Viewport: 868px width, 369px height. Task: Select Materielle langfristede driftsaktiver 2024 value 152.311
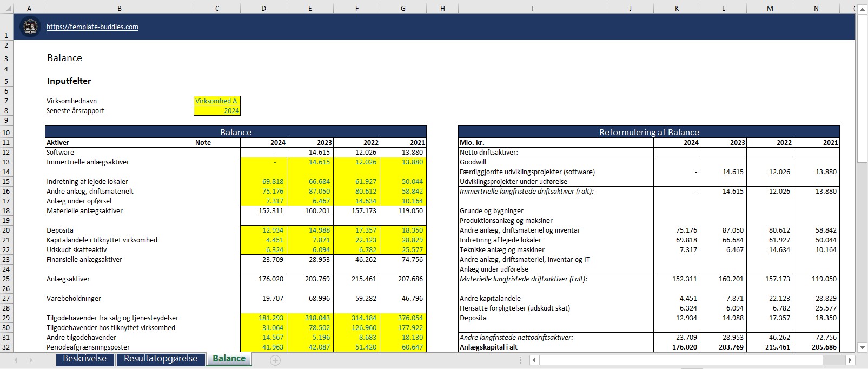point(677,279)
